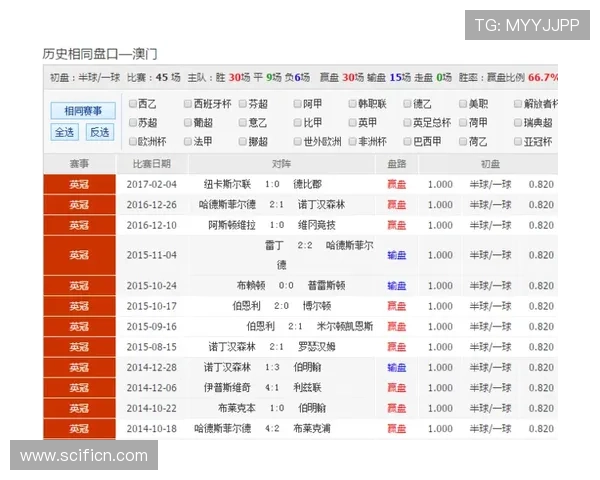Click the 布莱克浦 team name
This screenshot has height=480, width=600.
(312, 428)
